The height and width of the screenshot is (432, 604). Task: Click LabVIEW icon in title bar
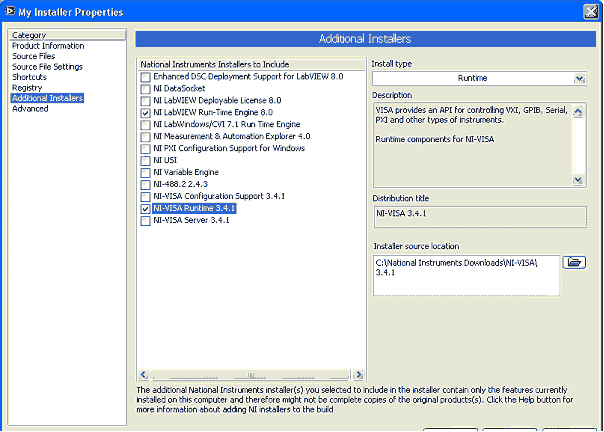click(x=9, y=11)
